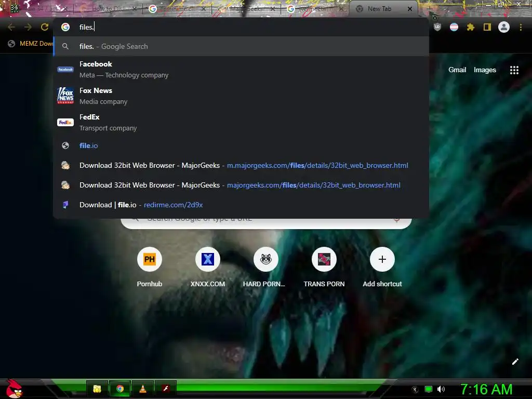Click the green network monitor tray icon

[429, 389]
